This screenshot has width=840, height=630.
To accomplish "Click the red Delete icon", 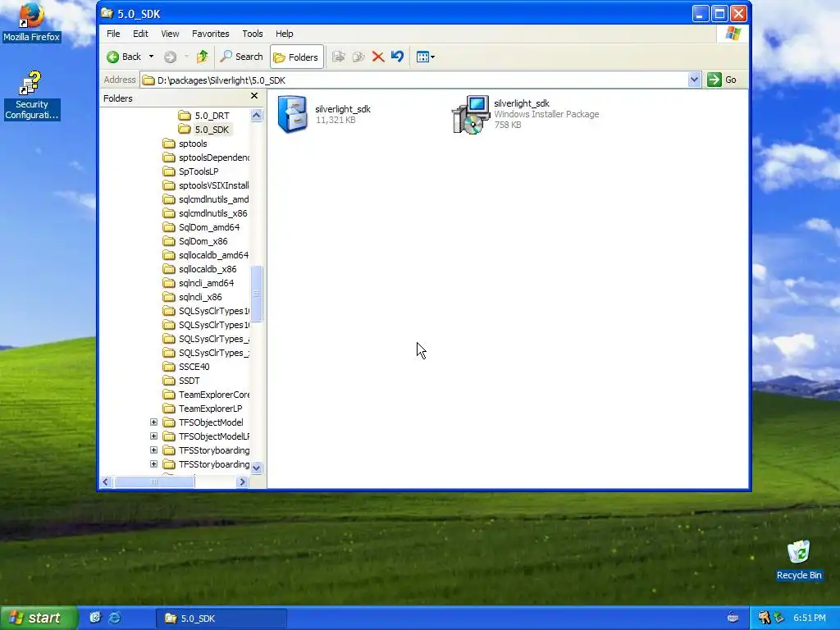I will [x=378, y=57].
